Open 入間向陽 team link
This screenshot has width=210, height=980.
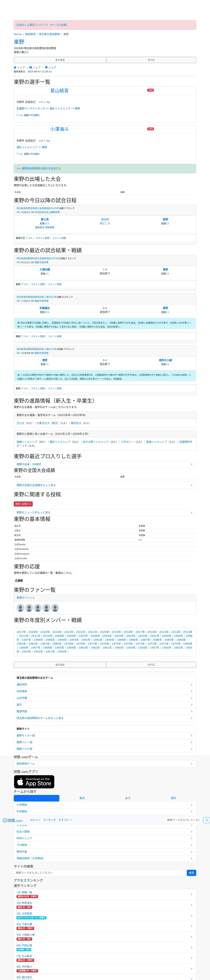[45, 269]
